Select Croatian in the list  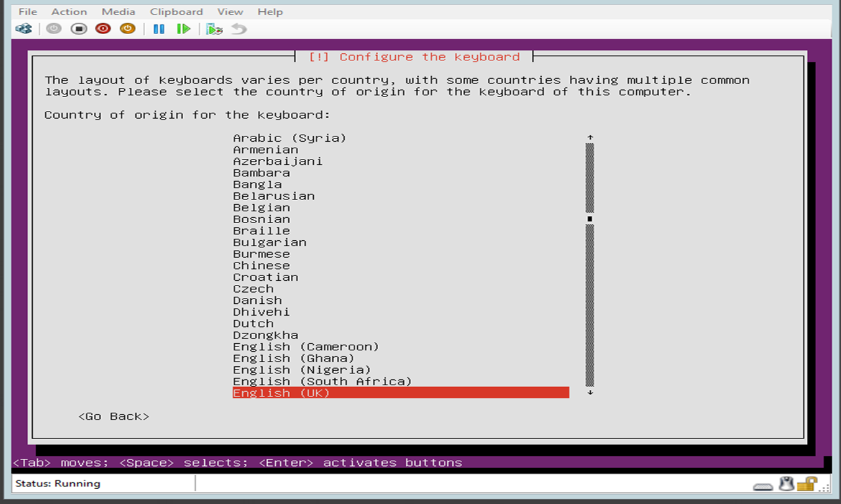tap(401, 277)
